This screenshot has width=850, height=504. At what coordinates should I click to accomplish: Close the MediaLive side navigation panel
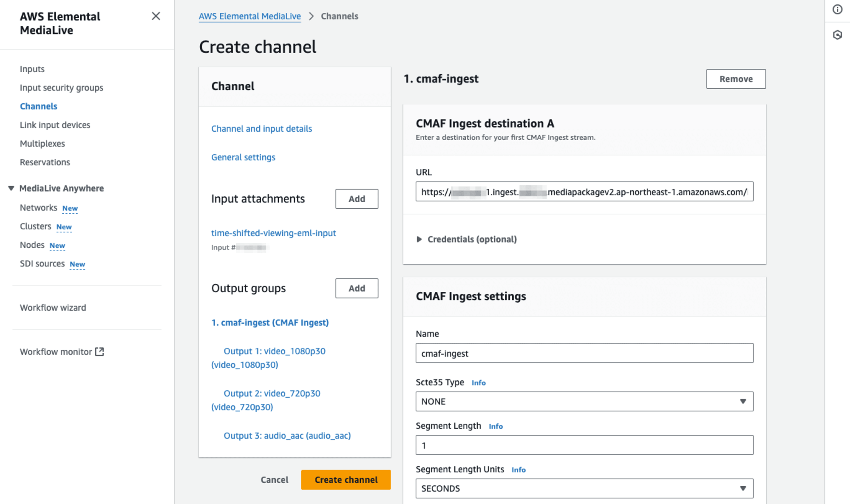coord(156,16)
